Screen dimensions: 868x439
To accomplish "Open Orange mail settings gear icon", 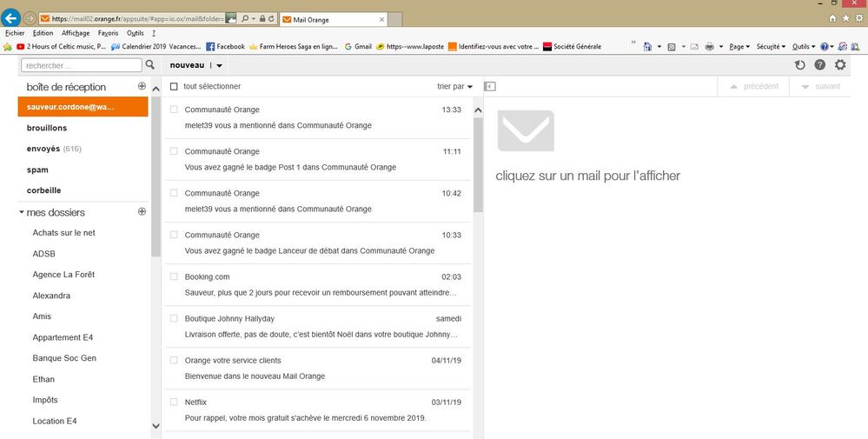I will (840, 65).
